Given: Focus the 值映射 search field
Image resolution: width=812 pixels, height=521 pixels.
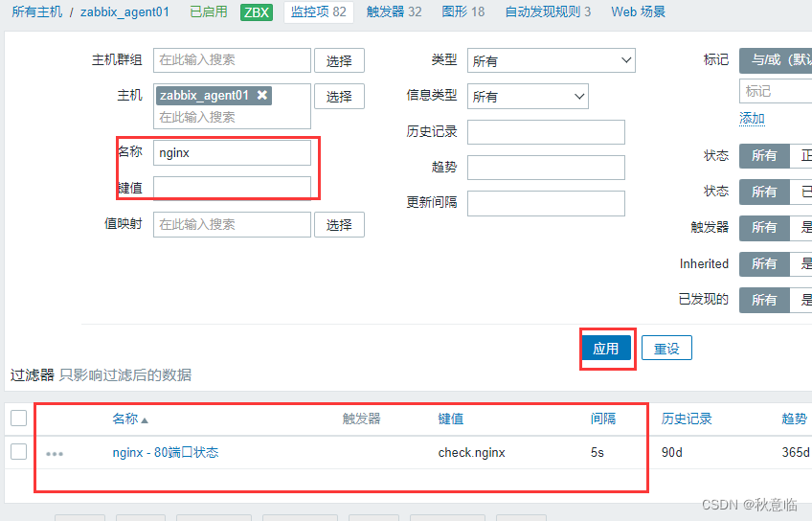Looking at the screenshot, I should (232, 224).
